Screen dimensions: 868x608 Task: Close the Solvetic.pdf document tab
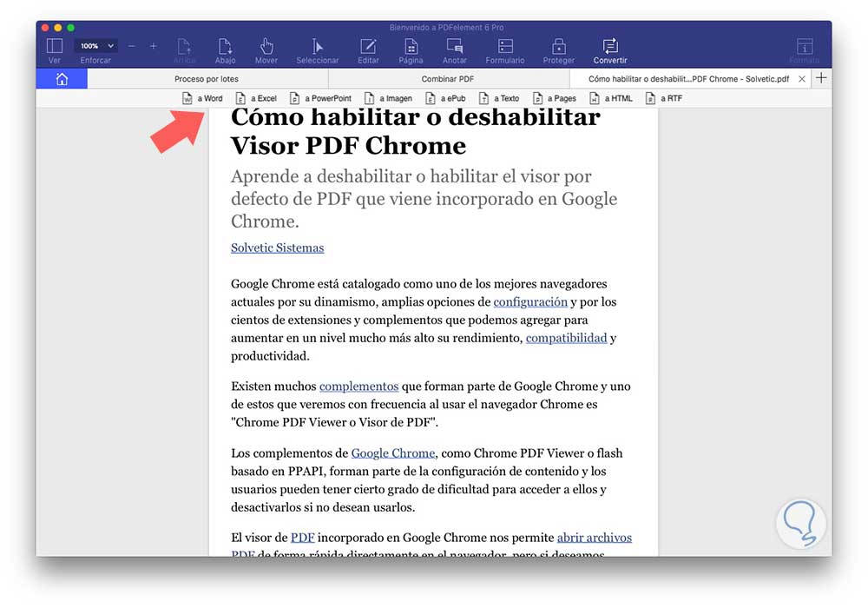coord(801,79)
